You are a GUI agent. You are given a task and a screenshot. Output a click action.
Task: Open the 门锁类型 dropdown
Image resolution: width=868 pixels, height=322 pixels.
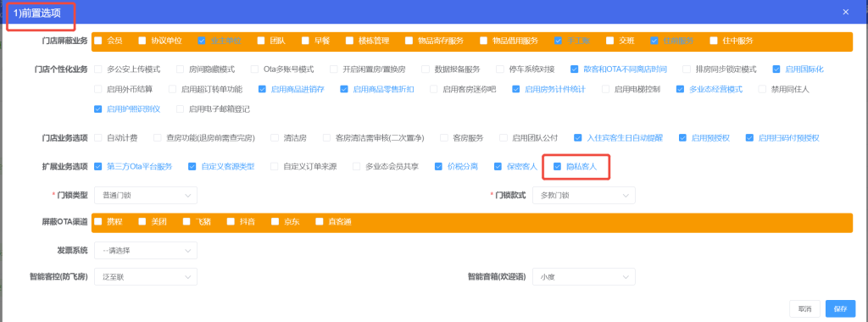pos(146,195)
